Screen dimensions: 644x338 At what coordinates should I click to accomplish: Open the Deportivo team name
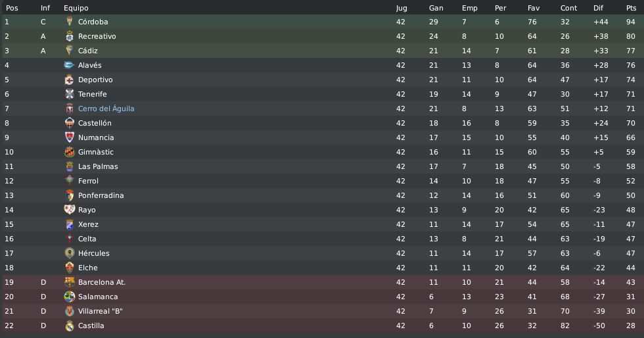point(95,80)
